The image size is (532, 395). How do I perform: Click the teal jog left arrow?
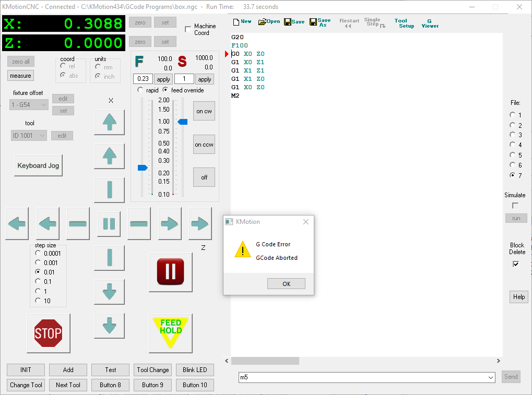click(x=17, y=223)
